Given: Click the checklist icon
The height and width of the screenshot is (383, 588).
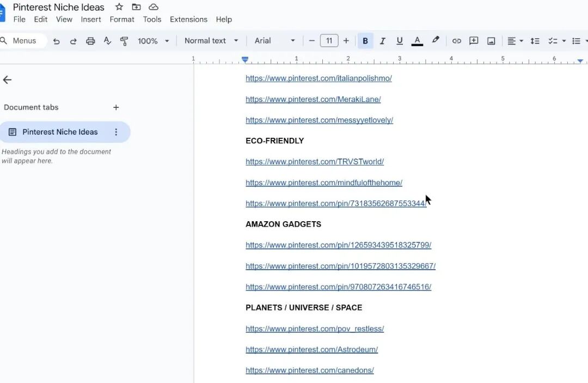Looking at the screenshot, I should pyautogui.click(x=553, y=41).
